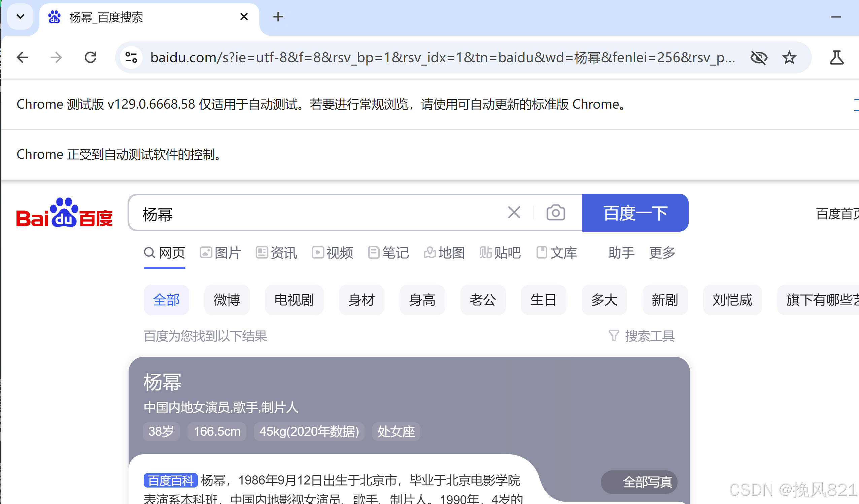Screen dimensions: 859x504
Task: Click the browser reload icon
Action: [91, 57]
